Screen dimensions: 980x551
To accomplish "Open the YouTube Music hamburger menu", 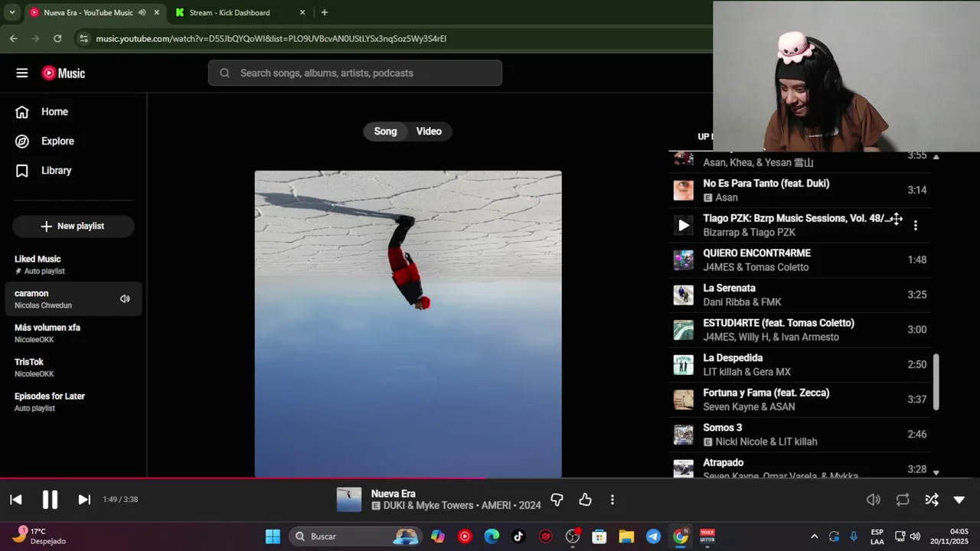I will click(21, 73).
